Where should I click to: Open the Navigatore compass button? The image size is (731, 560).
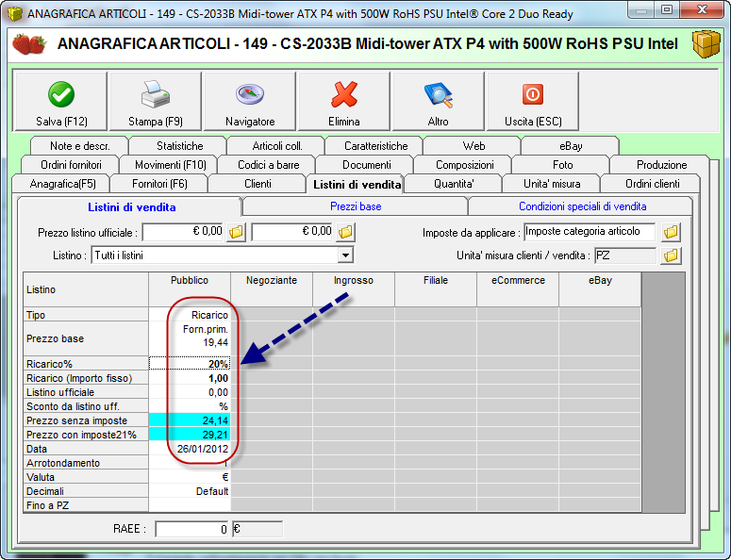point(250,101)
